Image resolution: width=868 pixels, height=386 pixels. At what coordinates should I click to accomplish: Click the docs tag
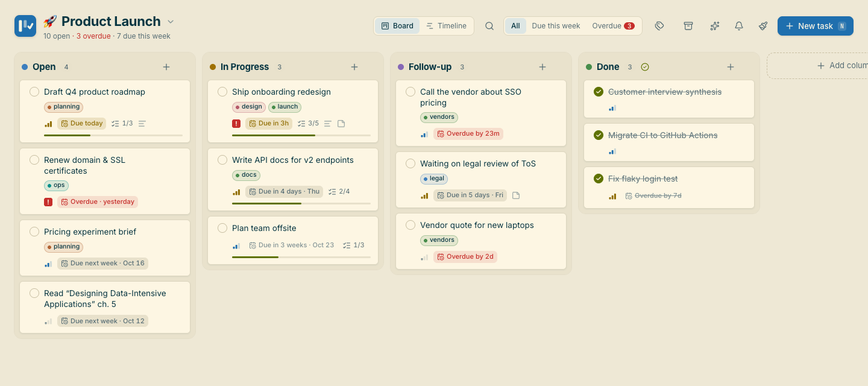point(246,175)
